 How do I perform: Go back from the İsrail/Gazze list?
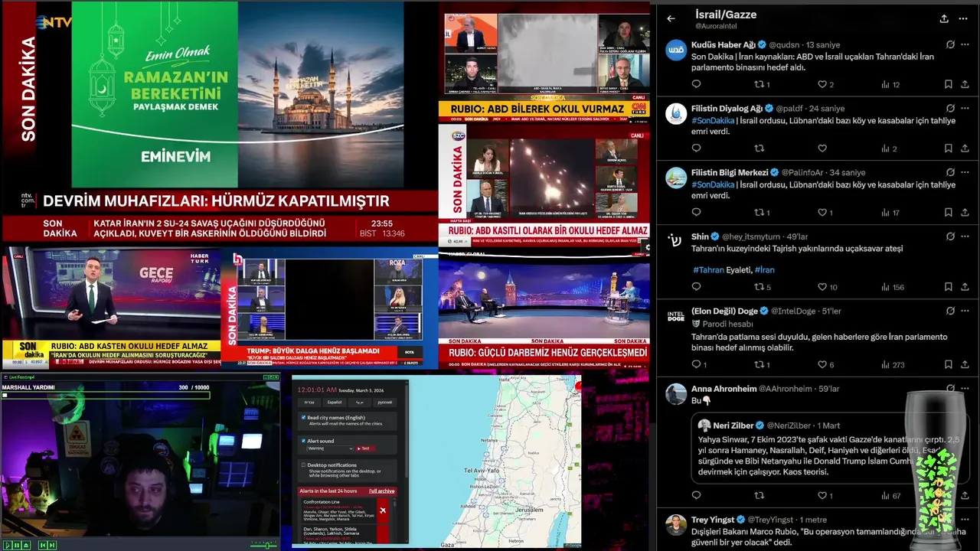[671, 19]
